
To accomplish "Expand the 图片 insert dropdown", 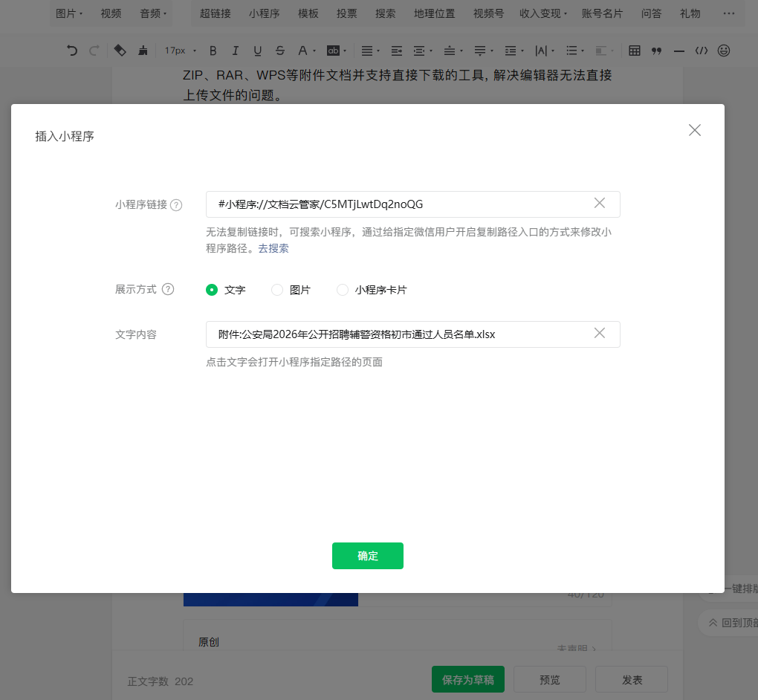I will coord(70,13).
